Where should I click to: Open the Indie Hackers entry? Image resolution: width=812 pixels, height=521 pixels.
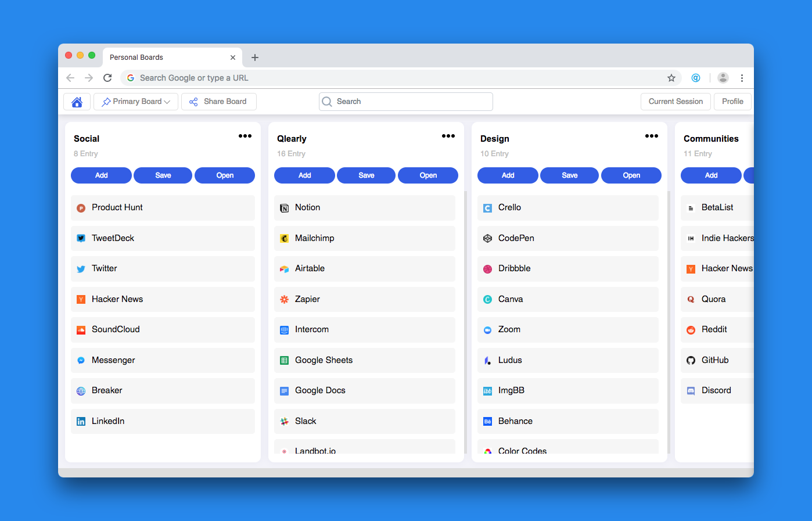tap(717, 238)
